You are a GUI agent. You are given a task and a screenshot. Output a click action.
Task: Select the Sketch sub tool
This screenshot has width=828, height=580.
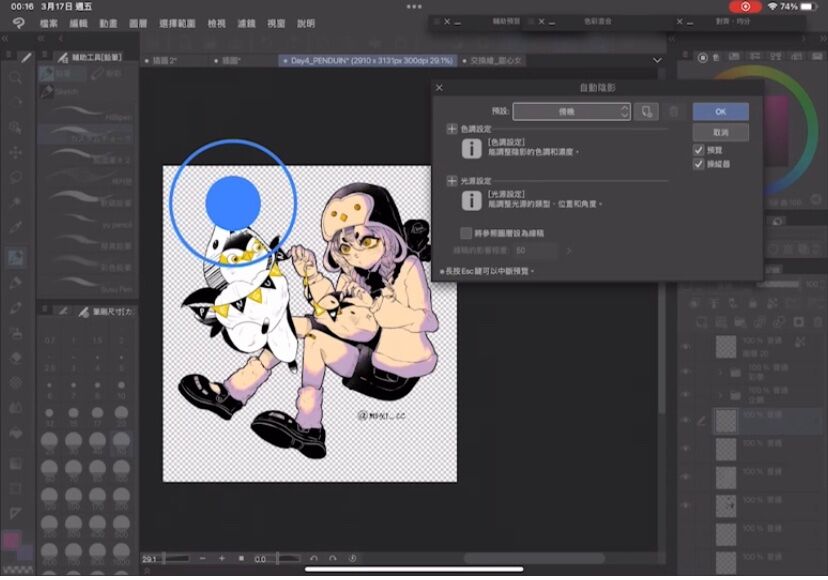pos(59,91)
